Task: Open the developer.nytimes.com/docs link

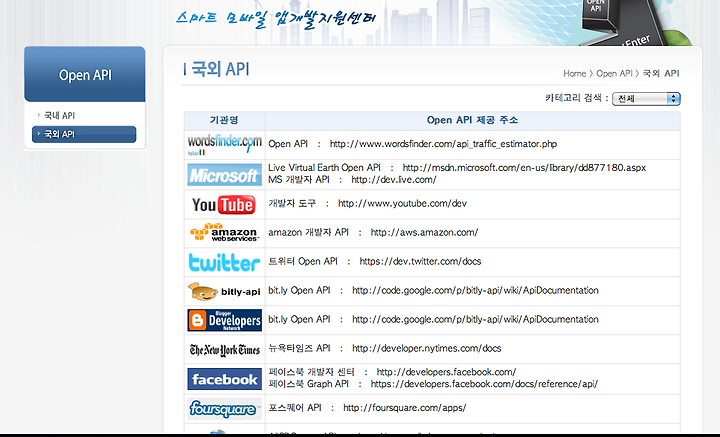Action: (x=427, y=348)
